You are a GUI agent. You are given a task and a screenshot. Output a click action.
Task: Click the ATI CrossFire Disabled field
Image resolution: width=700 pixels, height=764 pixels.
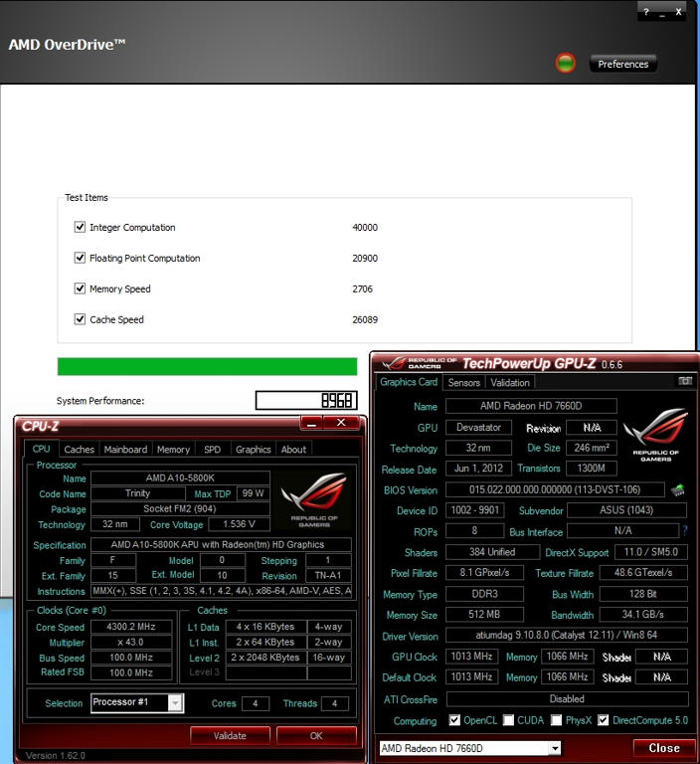567,698
